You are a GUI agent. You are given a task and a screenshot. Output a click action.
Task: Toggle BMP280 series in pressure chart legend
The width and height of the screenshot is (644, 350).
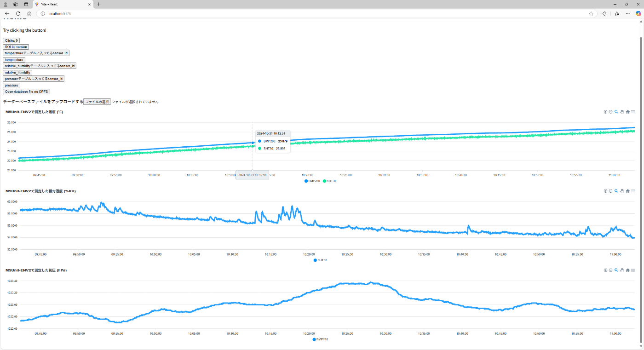click(321, 339)
